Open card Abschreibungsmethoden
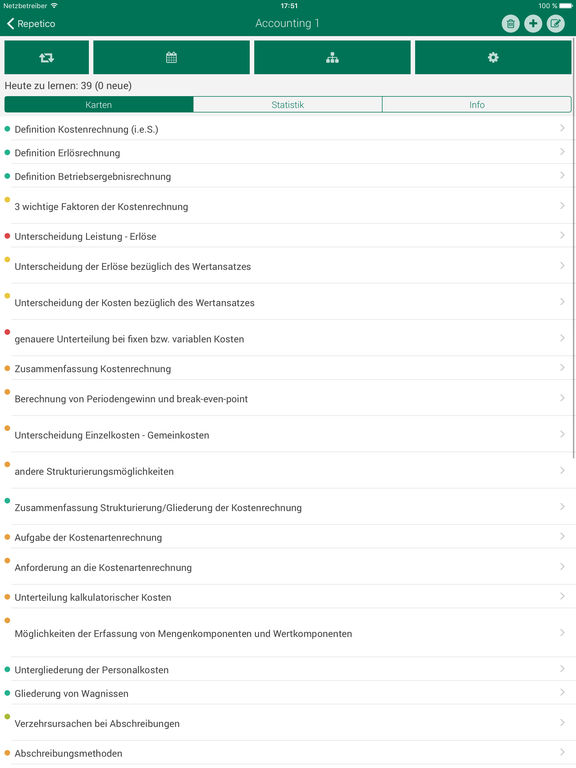This screenshot has height=768, width=576. click(x=288, y=752)
